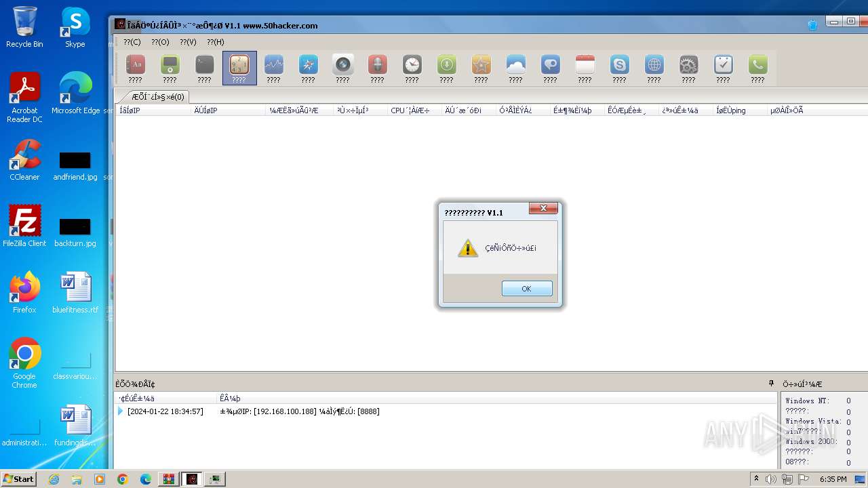Open the ??(V) menu

[x=188, y=42]
